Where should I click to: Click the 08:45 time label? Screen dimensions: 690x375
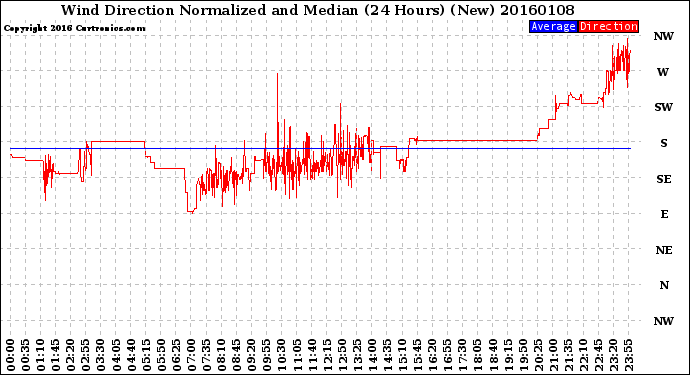pos(236,355)
